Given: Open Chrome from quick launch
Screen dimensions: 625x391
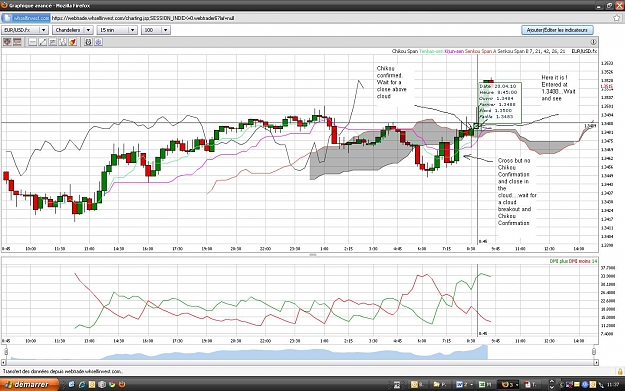Looking at the screenshot, I should 112,384.
